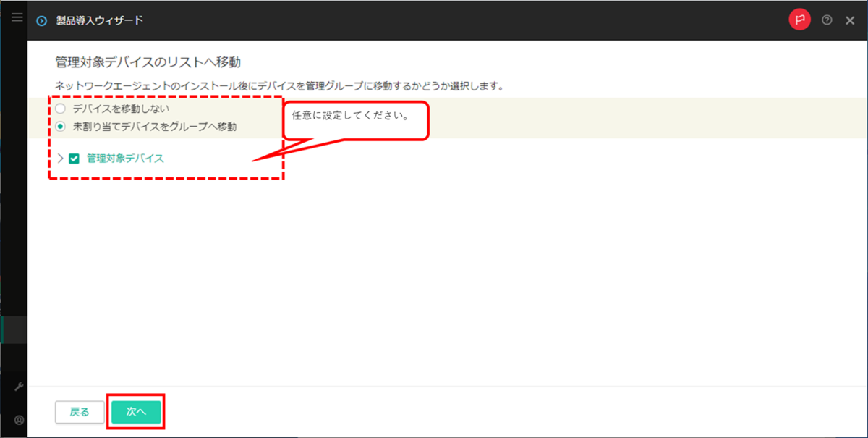The width and height of the screenshot is (868, 438).
Task: Select the デバイスを移動しない radio button
Action: 60,109
